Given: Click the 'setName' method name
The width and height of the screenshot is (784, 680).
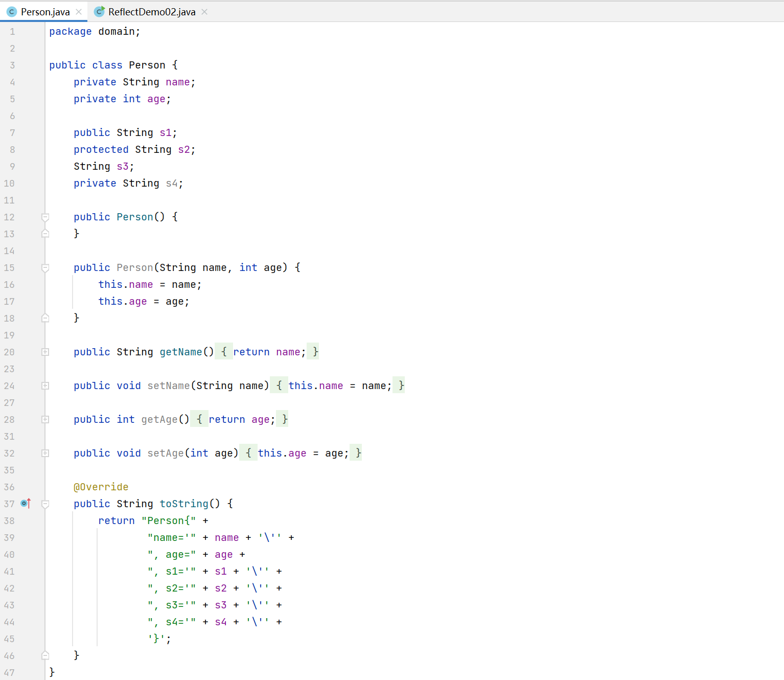Looking at the screenshot, I should pos(169,386).
